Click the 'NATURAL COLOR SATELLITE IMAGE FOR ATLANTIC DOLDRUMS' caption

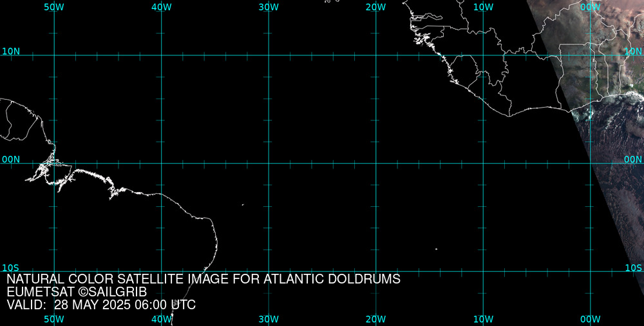coord(204,279)
